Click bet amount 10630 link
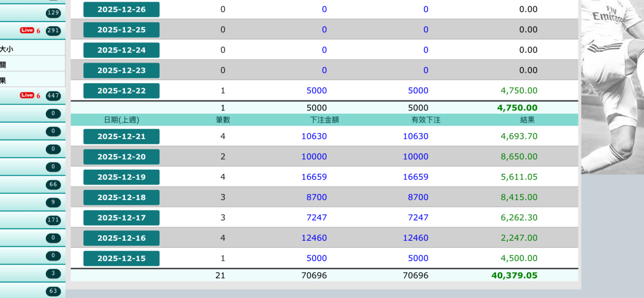This screenshot has width=644, height=298. [x=314, y=136]
